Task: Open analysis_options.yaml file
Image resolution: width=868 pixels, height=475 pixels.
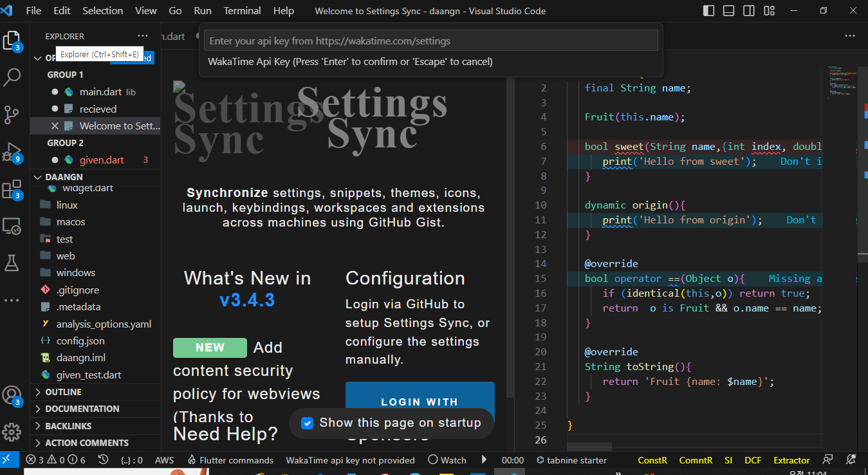Action: pyautogui.click(x=96, y=324)
